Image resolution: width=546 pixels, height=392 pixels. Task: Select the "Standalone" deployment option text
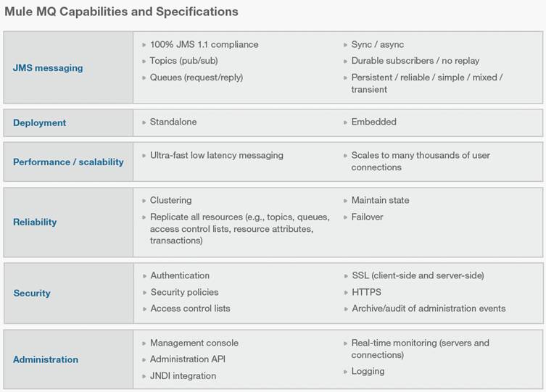coord(173,122)
